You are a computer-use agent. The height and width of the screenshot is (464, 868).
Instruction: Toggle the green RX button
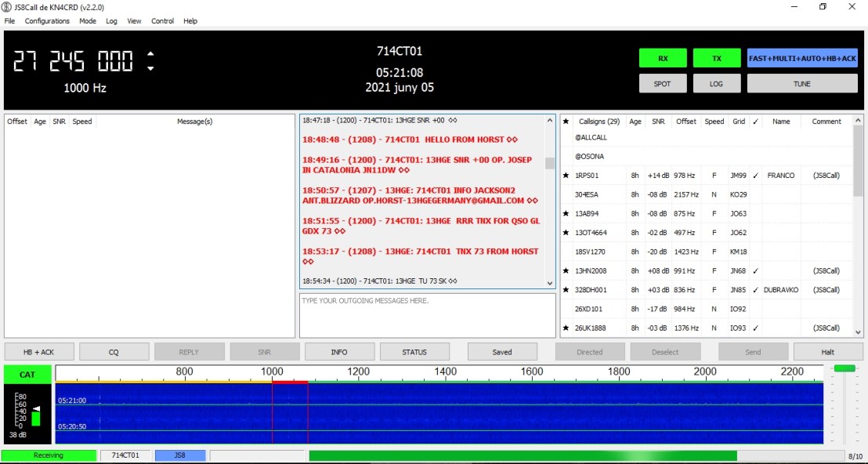pyautogui.click(x=663, y=58)
